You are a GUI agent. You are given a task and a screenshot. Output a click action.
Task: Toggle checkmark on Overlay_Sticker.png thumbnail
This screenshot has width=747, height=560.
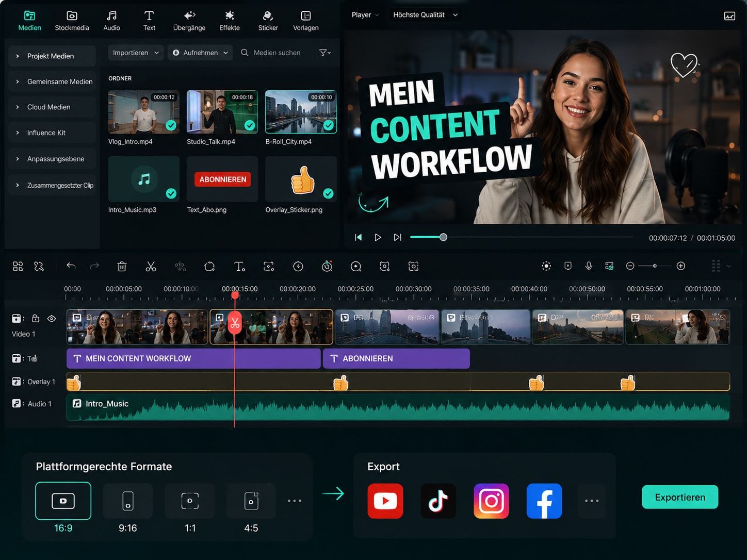coord(328,193)
